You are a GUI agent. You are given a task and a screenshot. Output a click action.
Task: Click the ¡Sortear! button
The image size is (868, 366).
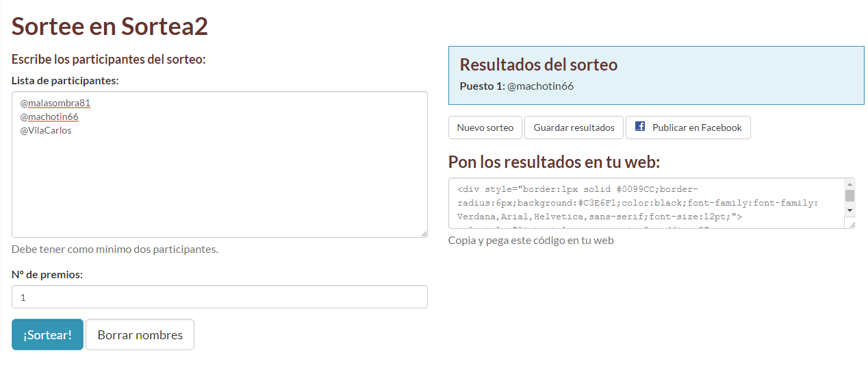coord(47,334)
